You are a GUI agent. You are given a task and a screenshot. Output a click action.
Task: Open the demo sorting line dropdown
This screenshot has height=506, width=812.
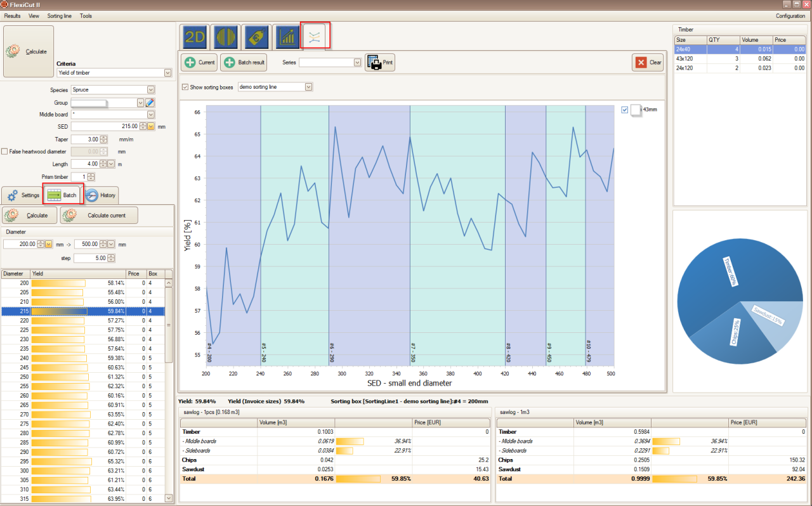tap(309, 87)
